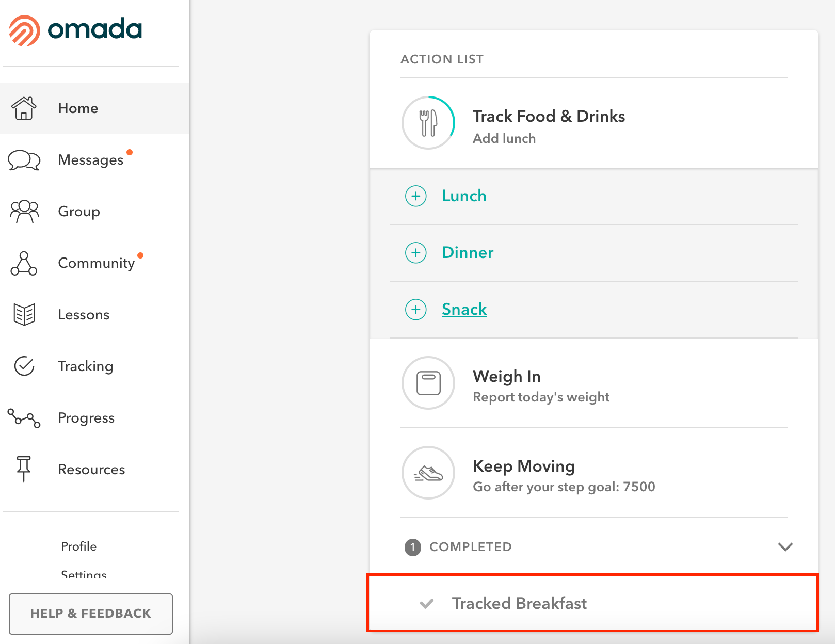
Task: Open the Settings menu item
Action: coord(84,574)
